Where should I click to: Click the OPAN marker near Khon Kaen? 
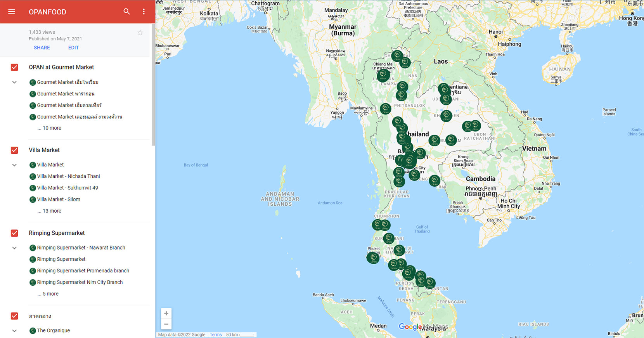[447, 115]
